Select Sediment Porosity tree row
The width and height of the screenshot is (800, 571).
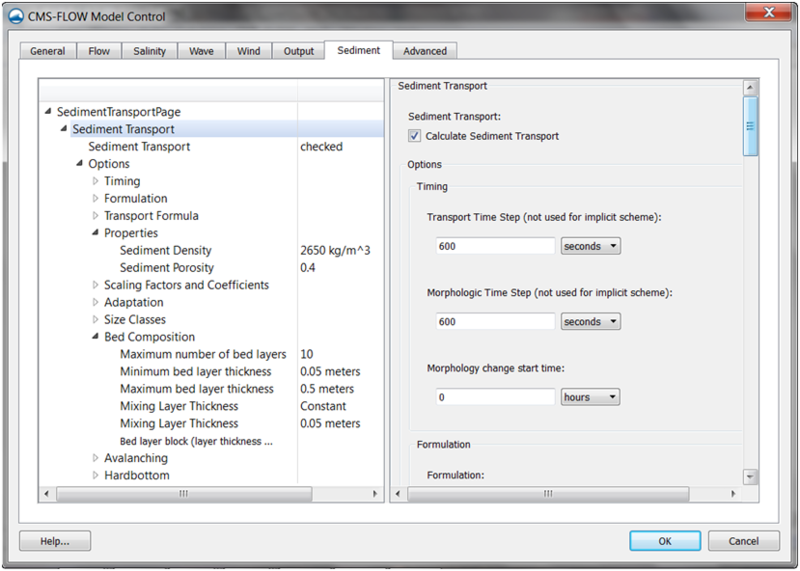[x=167, y=267]
